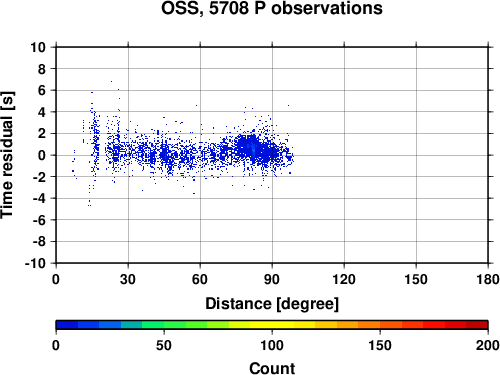Click the colorbar tick label 100
This screenshot has width=500, height=375.
click(x=272, y=345)
